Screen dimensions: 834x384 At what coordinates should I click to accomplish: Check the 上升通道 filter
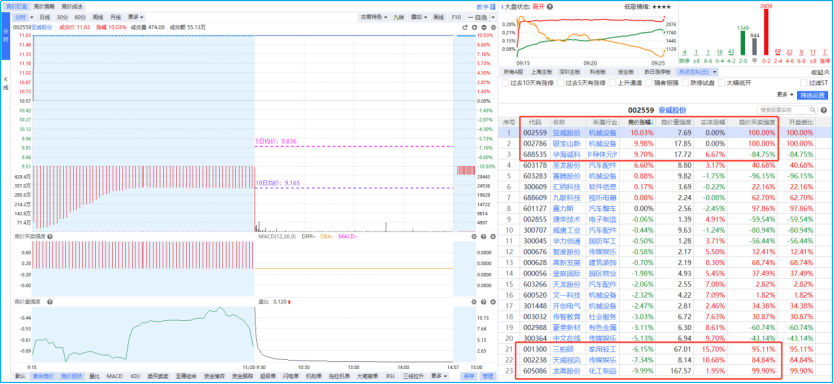click(x=613, y=83)
